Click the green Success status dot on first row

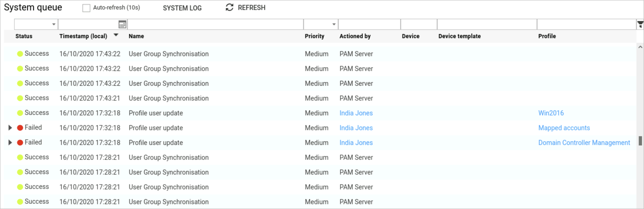[x=20, y=53]
